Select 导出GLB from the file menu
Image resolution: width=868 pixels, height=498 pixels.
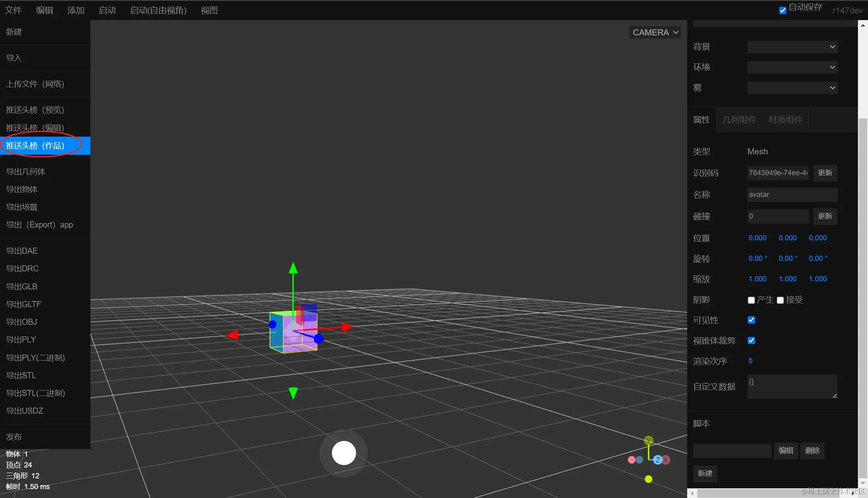point(22,287)
